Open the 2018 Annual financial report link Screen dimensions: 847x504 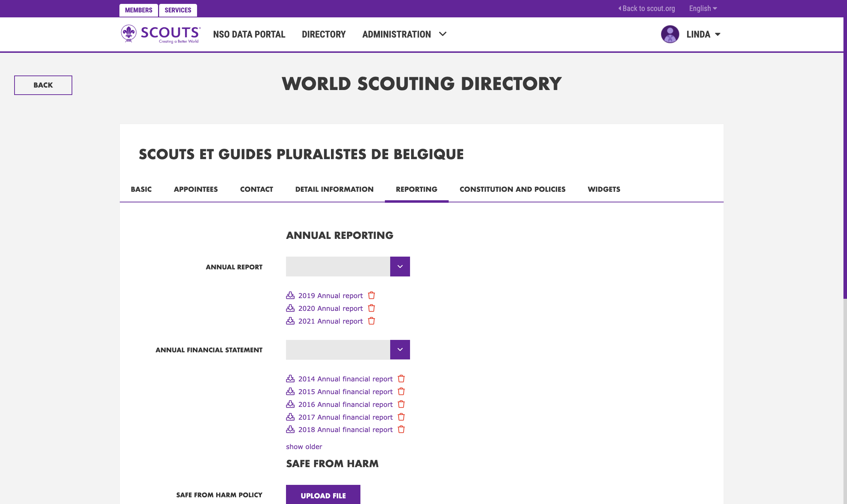[346, 430]
